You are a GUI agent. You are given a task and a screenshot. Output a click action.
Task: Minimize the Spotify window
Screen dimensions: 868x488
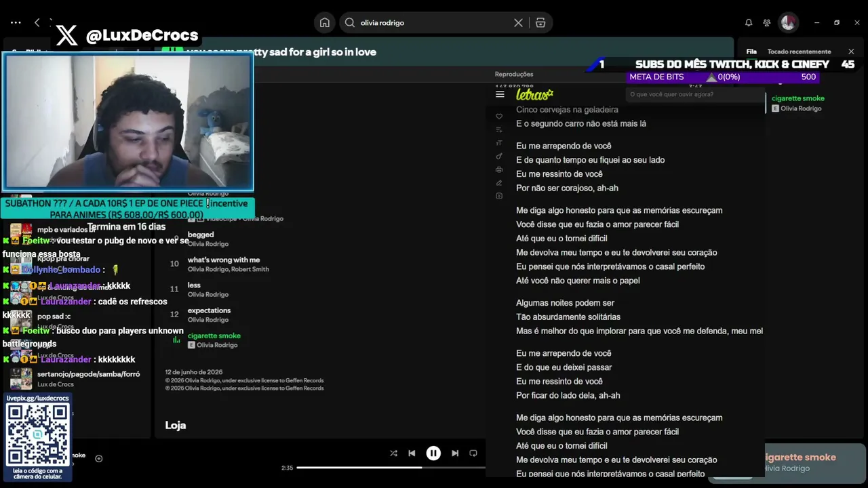tap(816, 22)
